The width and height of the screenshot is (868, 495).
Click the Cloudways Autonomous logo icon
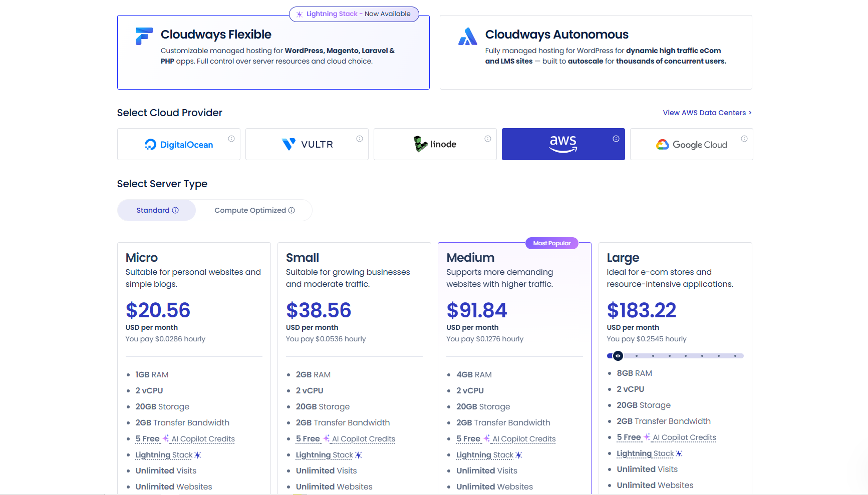tap(468, 37)
